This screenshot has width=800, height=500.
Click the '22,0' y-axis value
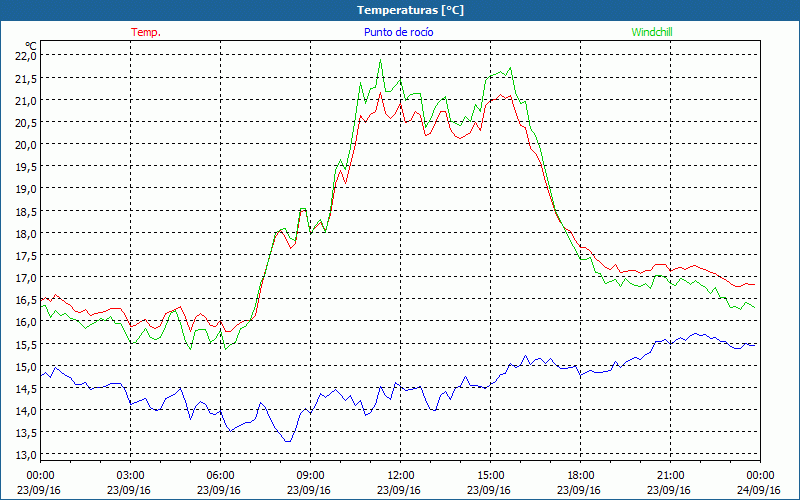[26, 56]
